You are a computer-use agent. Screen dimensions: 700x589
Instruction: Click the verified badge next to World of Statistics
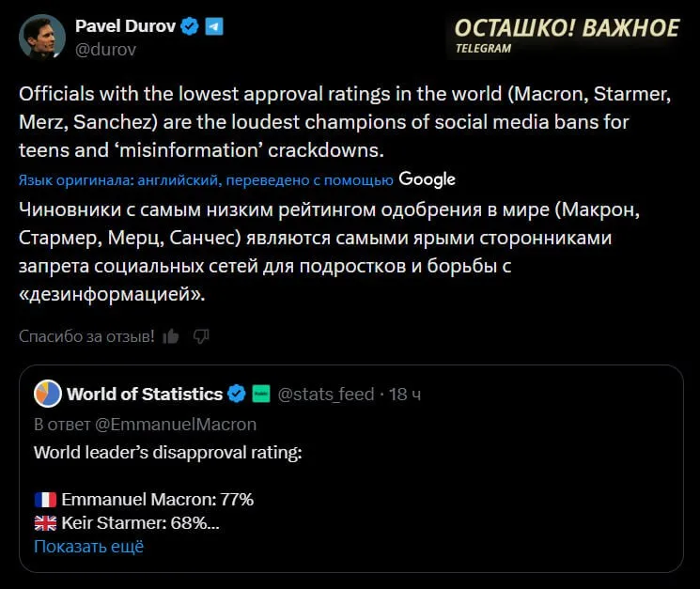[x=238, y=394]
